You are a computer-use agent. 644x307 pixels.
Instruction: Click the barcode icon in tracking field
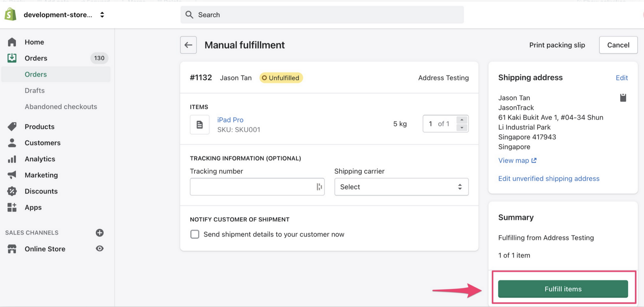319,187
